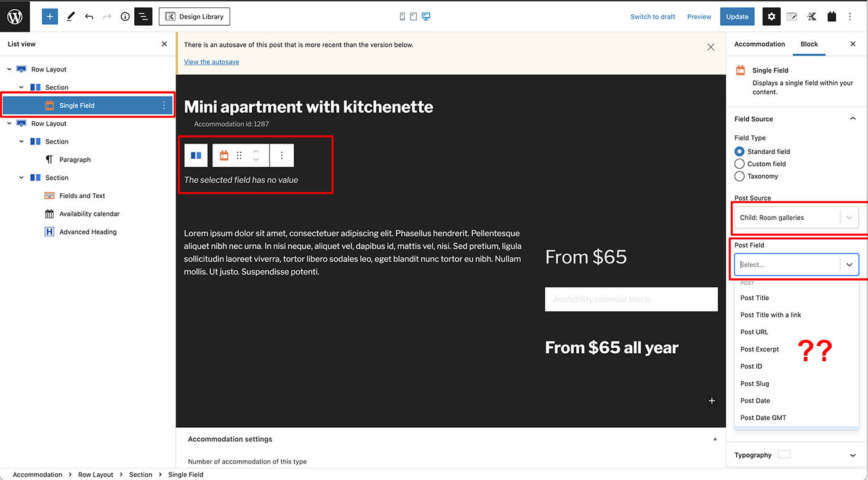Click the undo arrow icon
The width and height of the screenshot is (868, 480).
(89, 17)
